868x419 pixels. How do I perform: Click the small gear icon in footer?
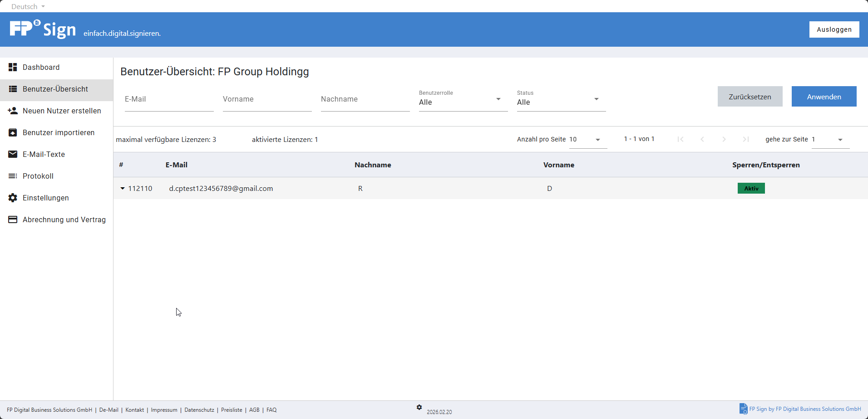click(419, 407)
